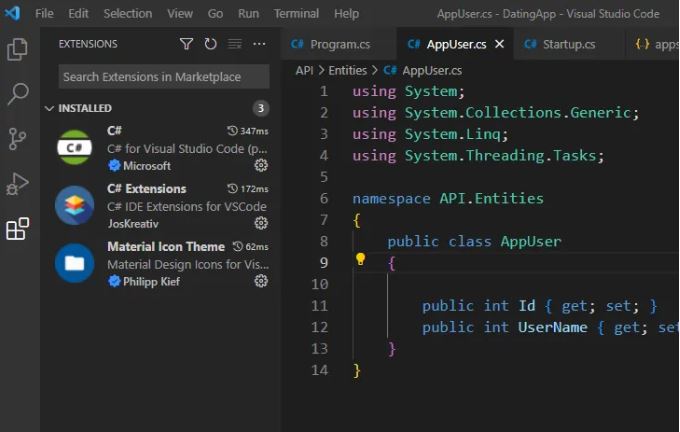Click the Material Icon Theme activation time 62ms
This screenshot has height=432, width=680.
tap(250, 247)
